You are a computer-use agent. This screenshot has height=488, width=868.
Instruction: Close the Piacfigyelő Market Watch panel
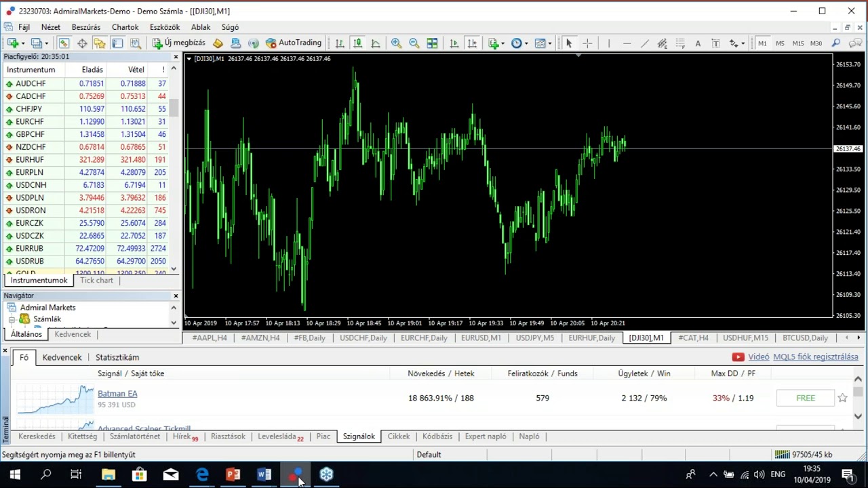click(176, 57)
